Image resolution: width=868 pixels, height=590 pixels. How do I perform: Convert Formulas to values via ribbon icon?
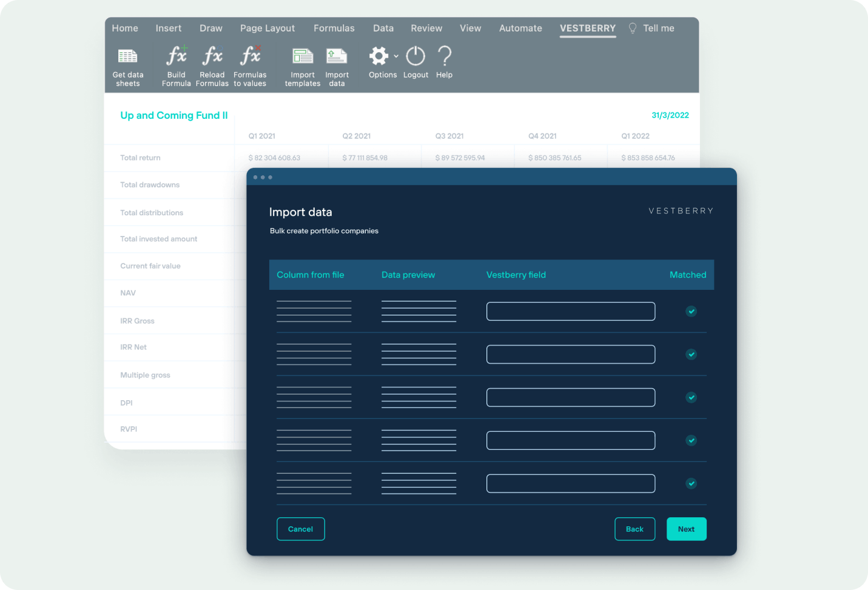click(250, 56)
